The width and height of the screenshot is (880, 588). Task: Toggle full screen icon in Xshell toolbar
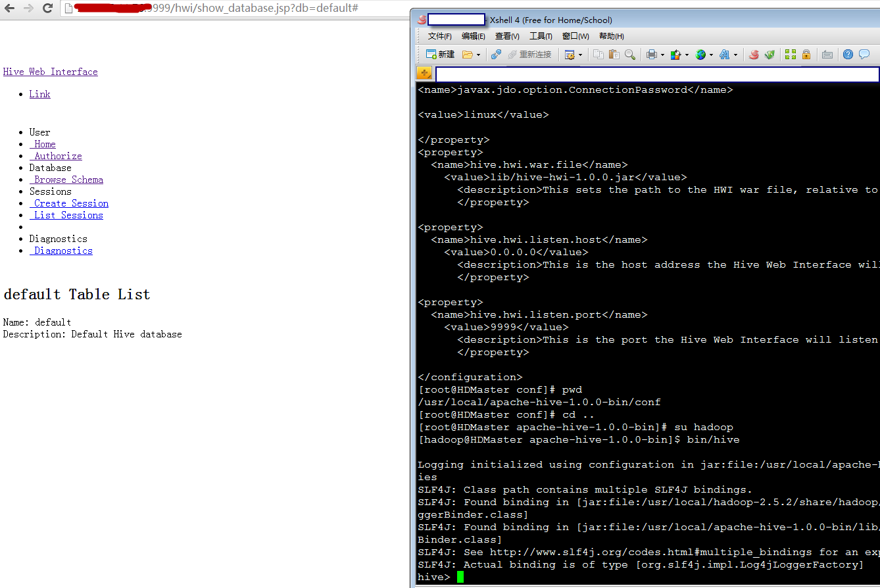tap(791, 55)
